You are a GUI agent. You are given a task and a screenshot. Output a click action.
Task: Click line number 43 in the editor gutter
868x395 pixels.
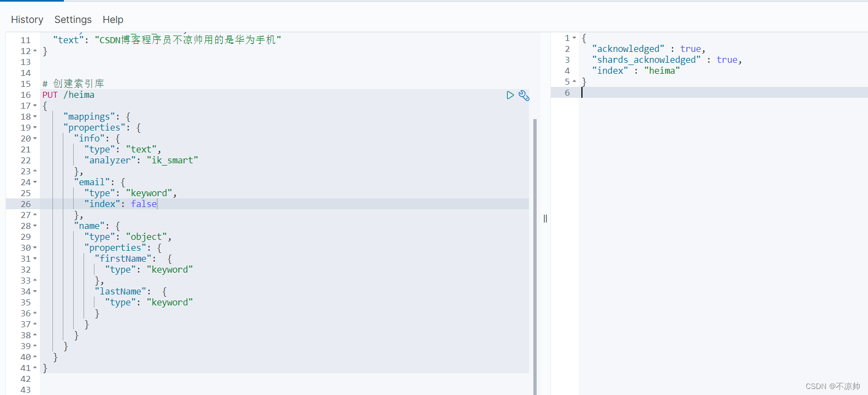pos(26,390)
